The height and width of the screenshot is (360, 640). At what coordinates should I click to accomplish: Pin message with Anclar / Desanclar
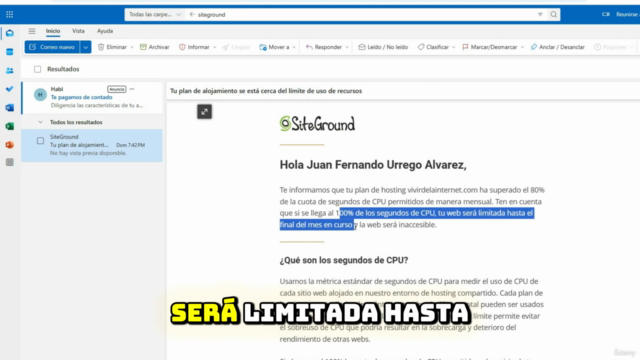(558, 47)
